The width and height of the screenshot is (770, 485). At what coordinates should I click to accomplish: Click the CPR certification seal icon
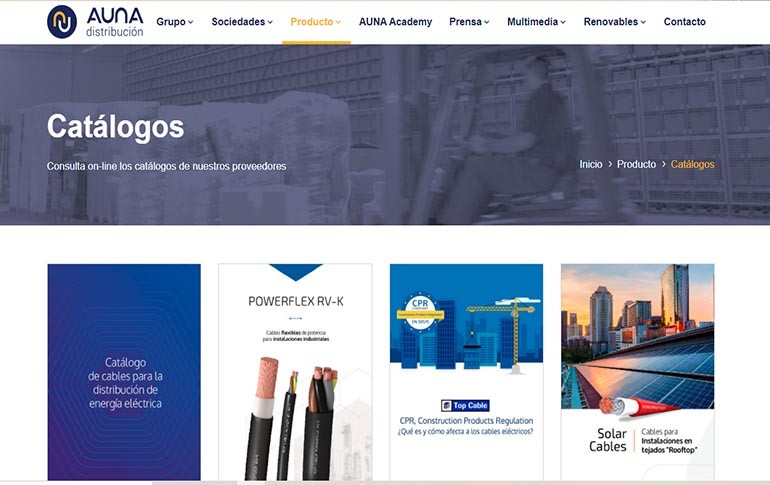click(420, 312)
